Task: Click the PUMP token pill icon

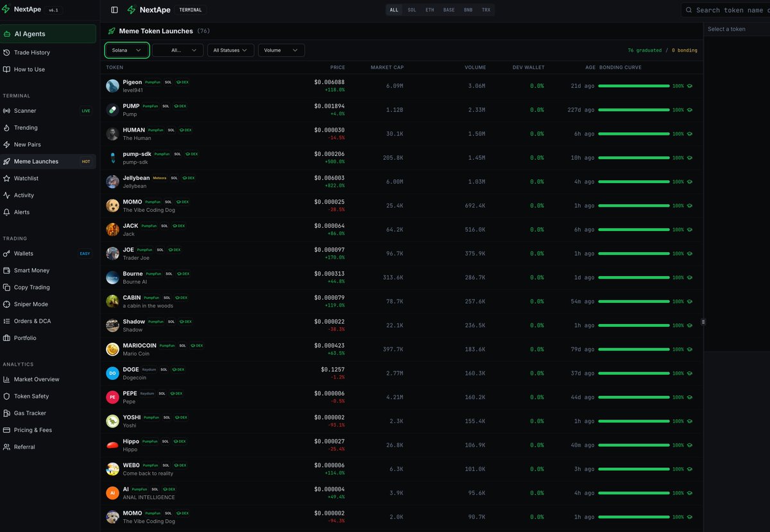Action: [x=112, y=110]
